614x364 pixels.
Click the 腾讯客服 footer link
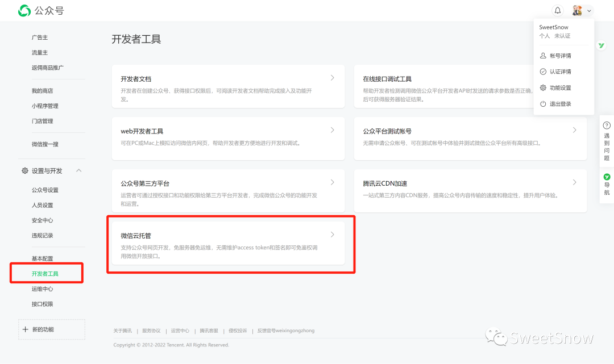click(209, 330)
